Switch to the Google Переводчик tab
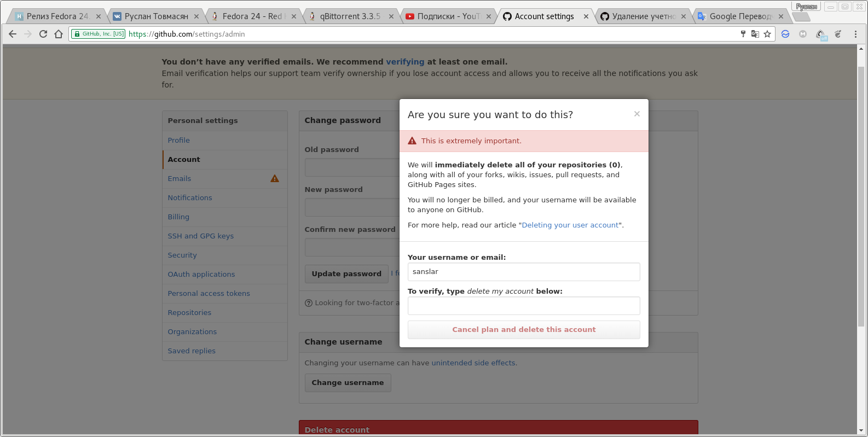 point(740,16)
